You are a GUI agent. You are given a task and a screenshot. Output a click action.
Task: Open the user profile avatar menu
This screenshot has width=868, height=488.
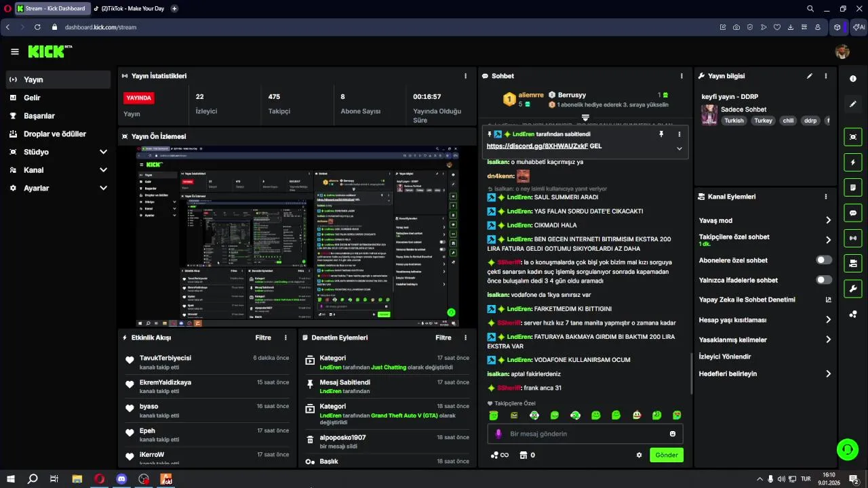(842, 52)
